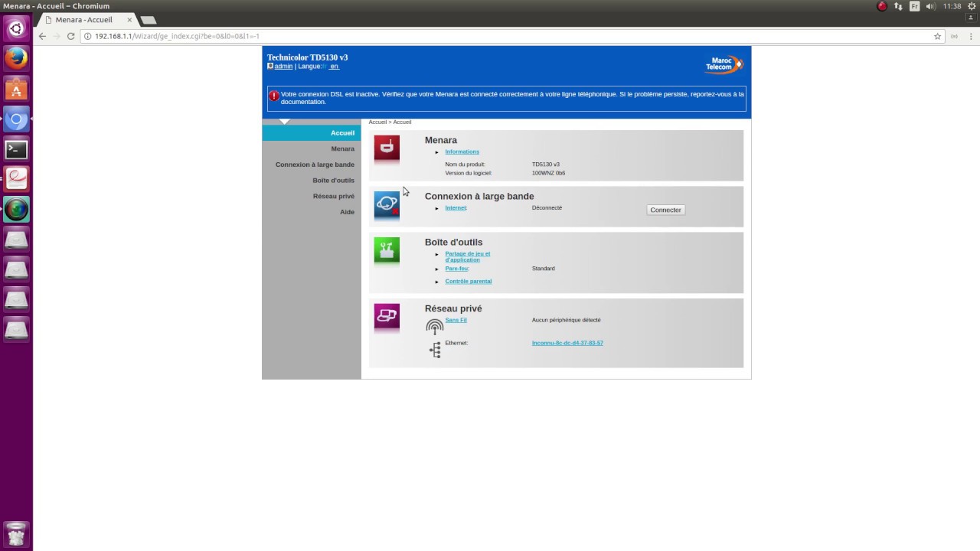Open the Sans Fil link
This screenshot has height=551, width=980.
point(456,320)
